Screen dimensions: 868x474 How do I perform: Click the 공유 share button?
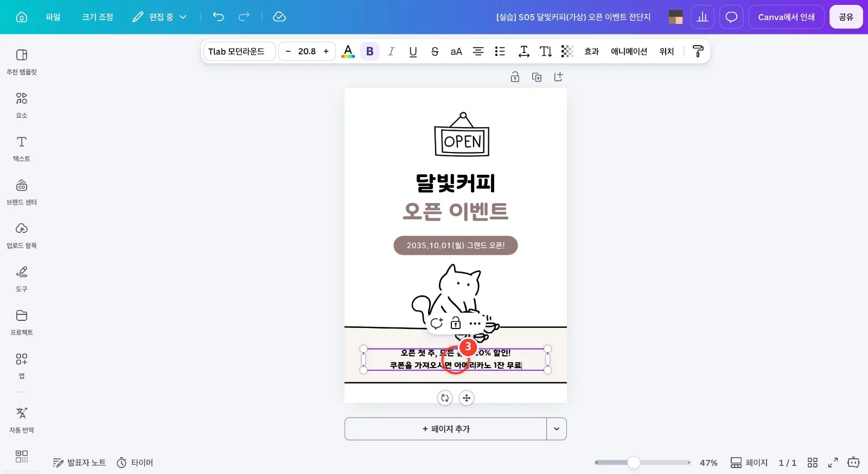pos(846,17)
